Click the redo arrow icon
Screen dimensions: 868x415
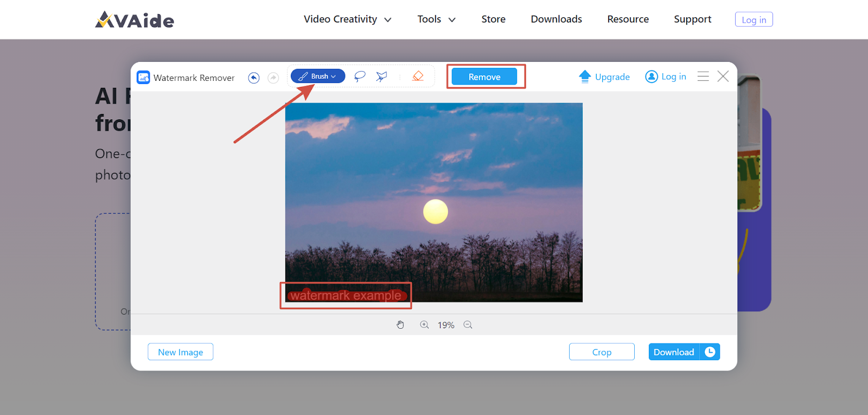pos(273,78)
